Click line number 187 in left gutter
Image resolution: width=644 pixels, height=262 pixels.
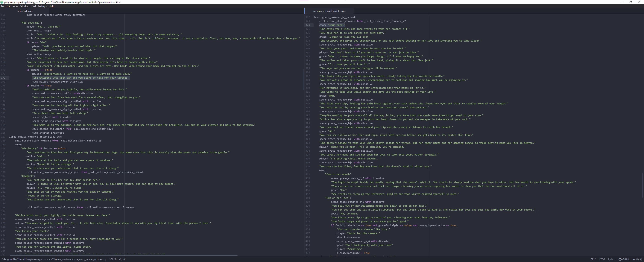coord(4,137)
